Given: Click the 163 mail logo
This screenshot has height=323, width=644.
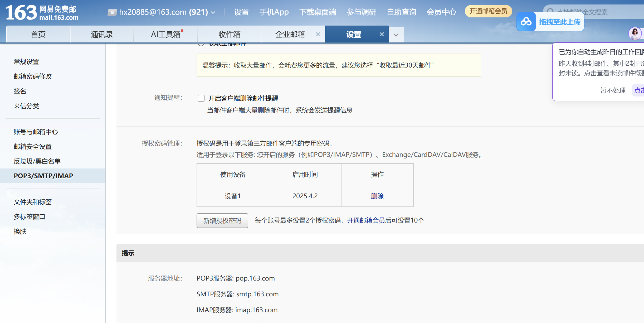Looking at the screenshot, I should click(x=42, y=13).
